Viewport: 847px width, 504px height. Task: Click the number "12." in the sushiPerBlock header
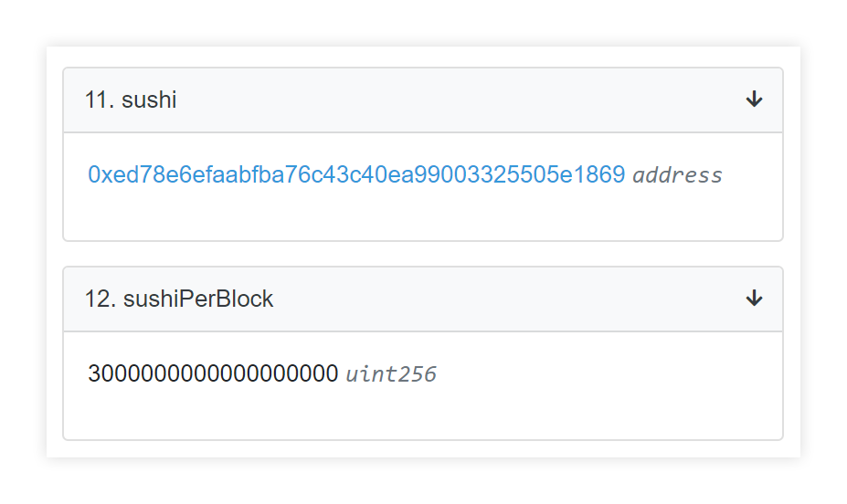coord(101,299)
